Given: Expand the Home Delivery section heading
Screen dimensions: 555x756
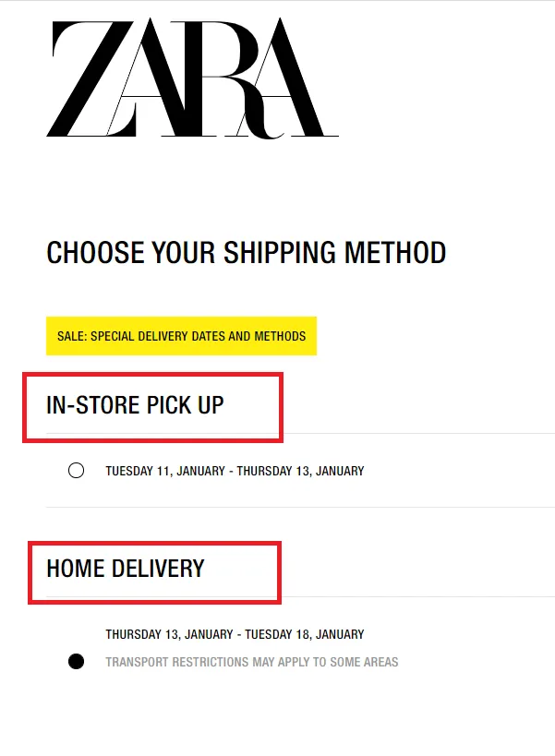Looking at the screenshot, I should coord(126,568).
